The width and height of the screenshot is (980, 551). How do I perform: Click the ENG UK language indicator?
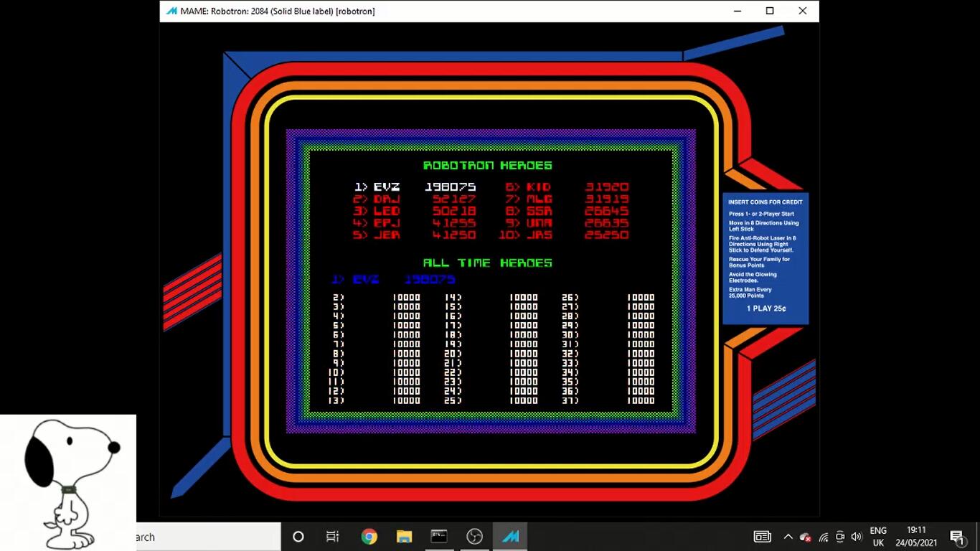tap(878, 537)
